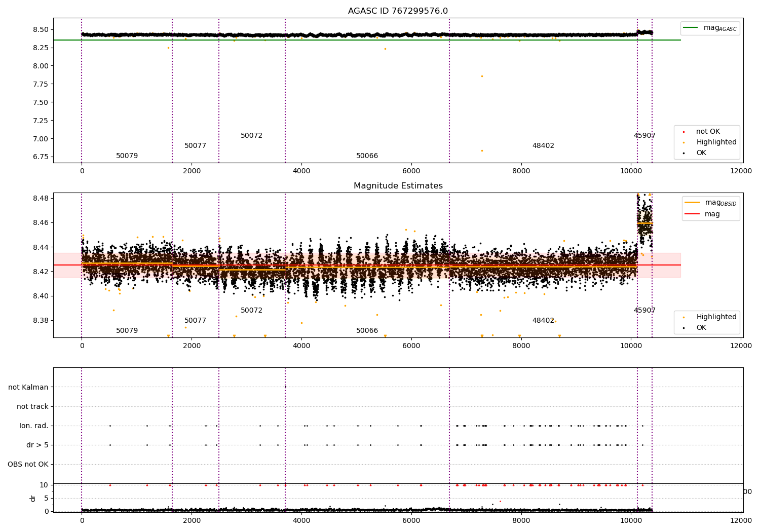This screenshot has height=532, width=760.
Task: Click the 'not OK' legend entry in top plot
Action: (702, 132)
